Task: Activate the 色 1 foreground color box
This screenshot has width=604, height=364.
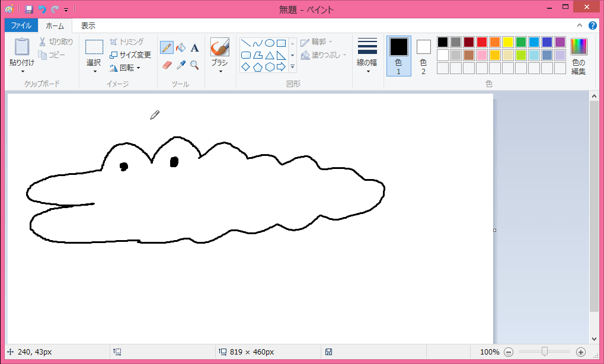Action: pos(399,56)
